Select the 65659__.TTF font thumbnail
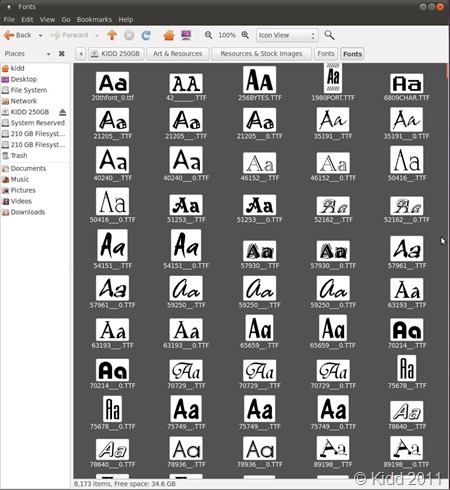 coord(260,328)
